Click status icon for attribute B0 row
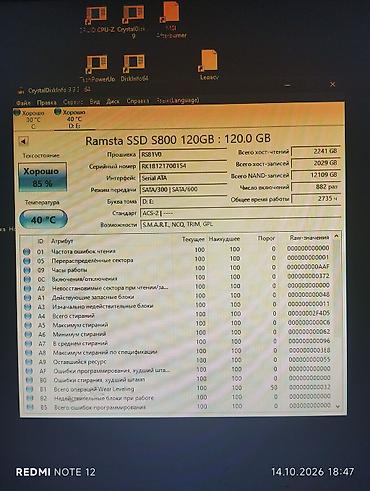370x491 pixels. click(29, 380)
